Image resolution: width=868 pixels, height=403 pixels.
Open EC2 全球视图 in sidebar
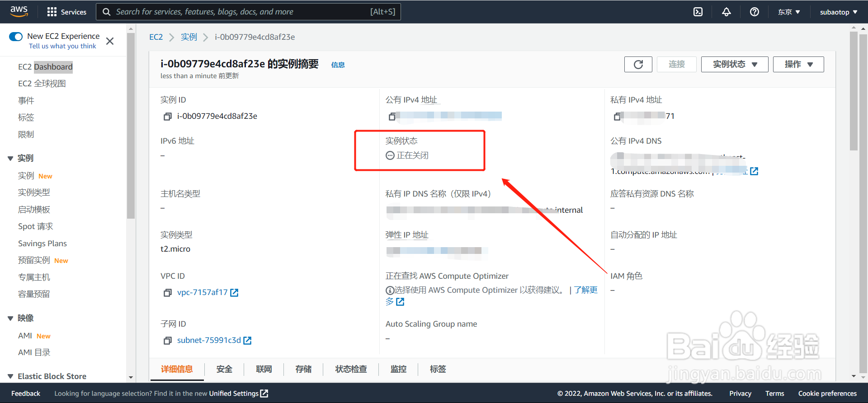42,84
